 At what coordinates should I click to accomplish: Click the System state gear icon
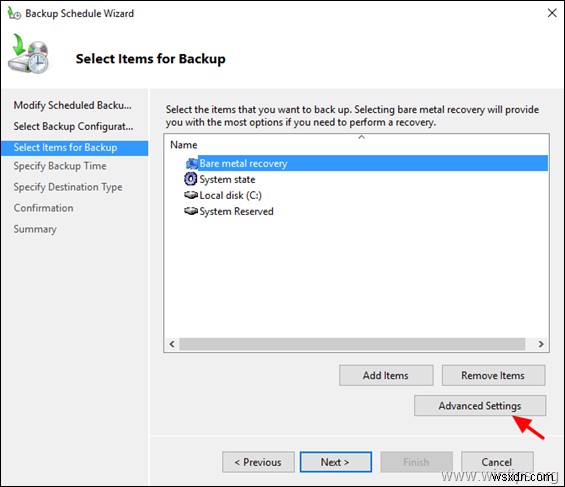[x=191, y=179]
